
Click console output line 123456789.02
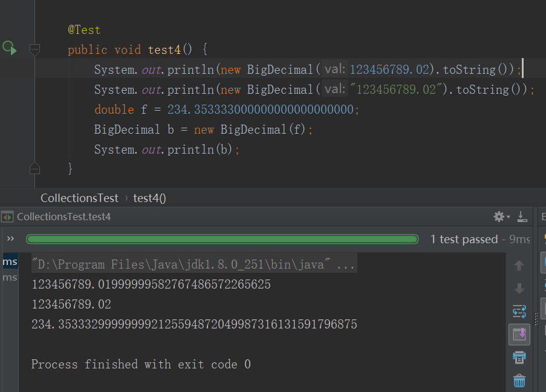pyautogui.click(x=71, y=304)
